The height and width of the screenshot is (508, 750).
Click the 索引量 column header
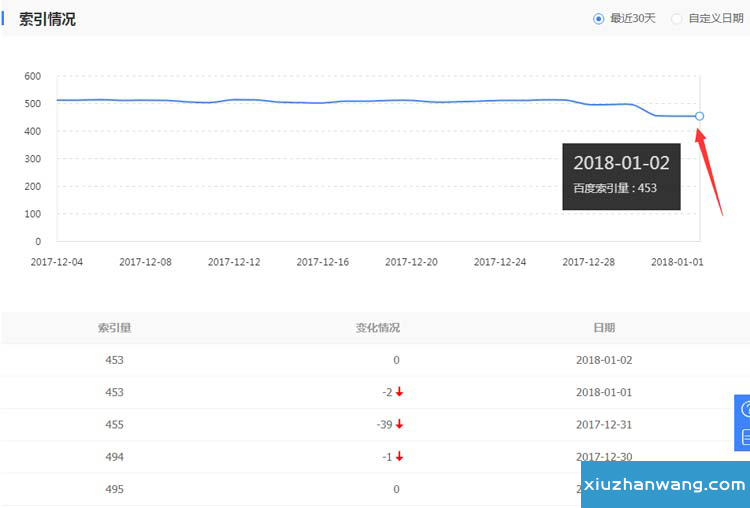(x=114, y=328)
